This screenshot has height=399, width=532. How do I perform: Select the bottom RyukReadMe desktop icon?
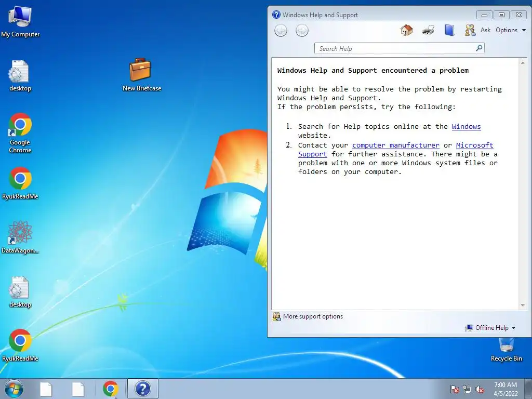pyautogui.click(x=20, y=345)
